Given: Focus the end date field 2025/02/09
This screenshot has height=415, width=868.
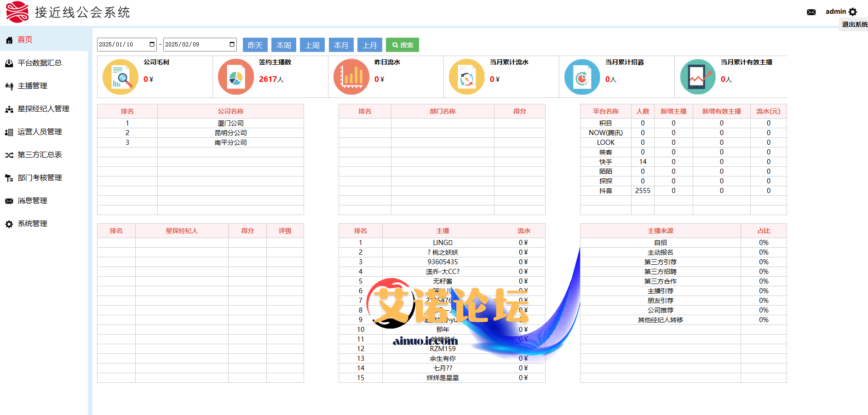Looking at the screenshot, I should 200,45.
